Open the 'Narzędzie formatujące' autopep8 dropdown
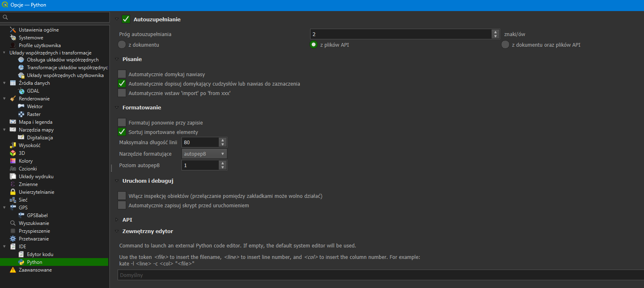 coord(204,154)
